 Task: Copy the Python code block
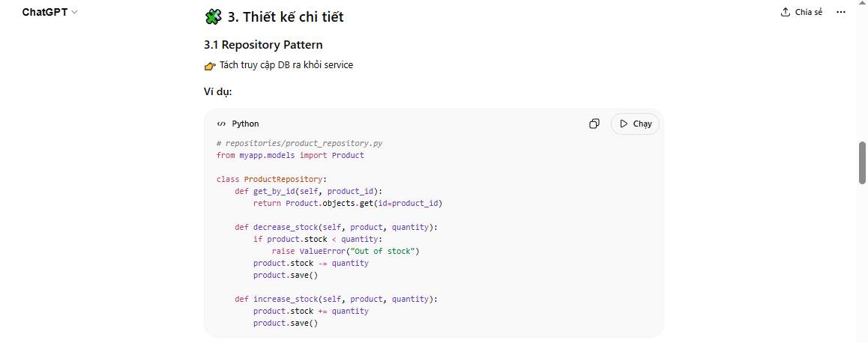[594, 124]
